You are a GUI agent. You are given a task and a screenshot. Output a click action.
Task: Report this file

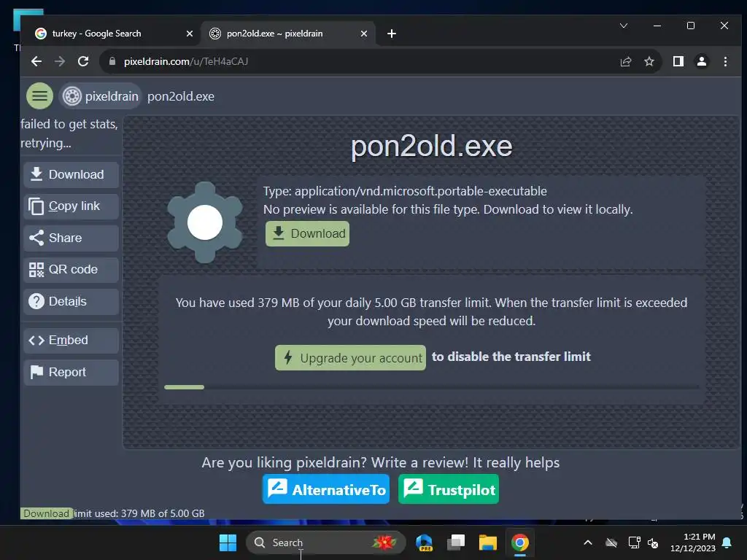click(x=71, y=373)
